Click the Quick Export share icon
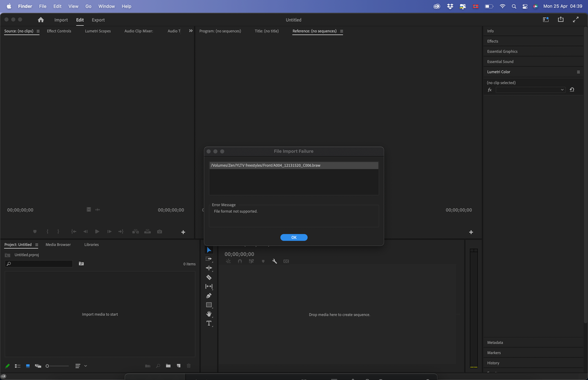Viewport: 588px width, 380px height. tap(560, 19)
